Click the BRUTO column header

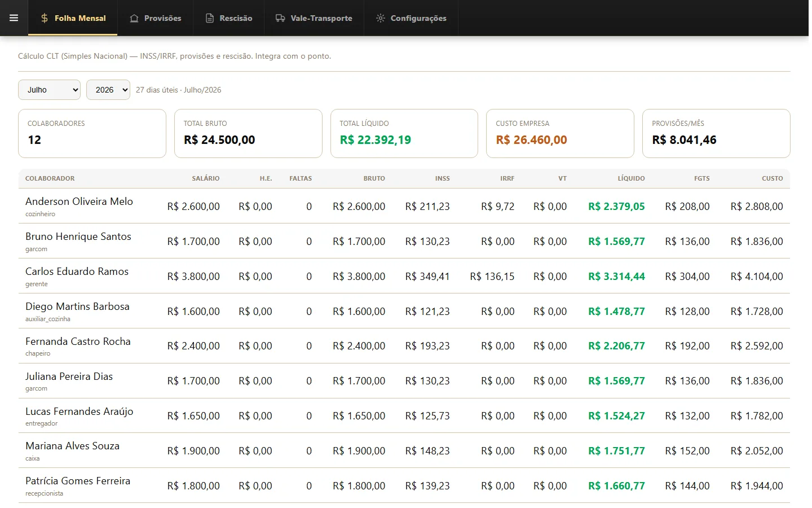[x=374, y=178]
